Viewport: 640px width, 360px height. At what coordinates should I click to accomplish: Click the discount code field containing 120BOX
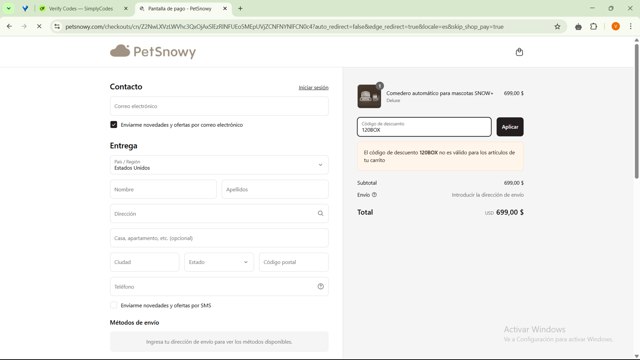click(x=424, y=127)
